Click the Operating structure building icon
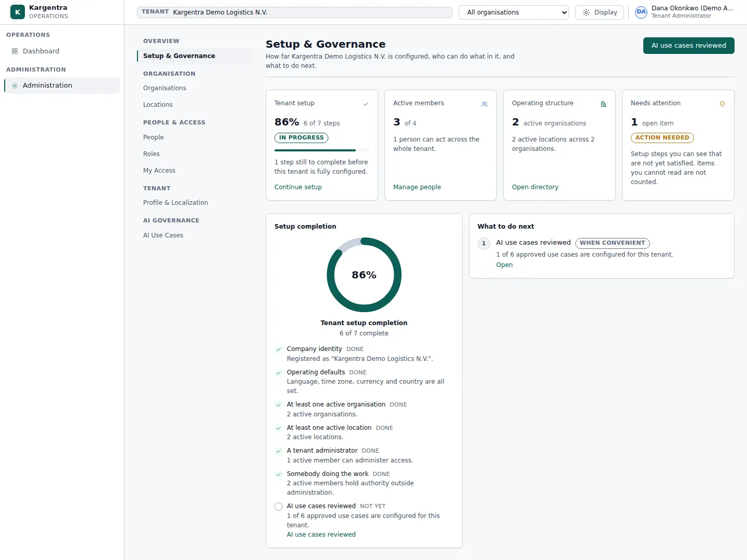The image size is (747, 560). [603, 104]
